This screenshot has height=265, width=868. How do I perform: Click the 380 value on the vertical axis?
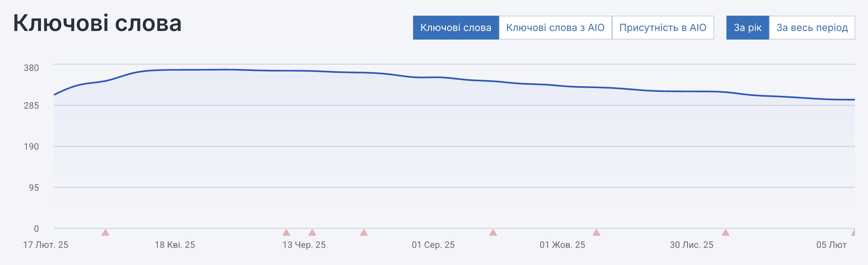(31, 68)
